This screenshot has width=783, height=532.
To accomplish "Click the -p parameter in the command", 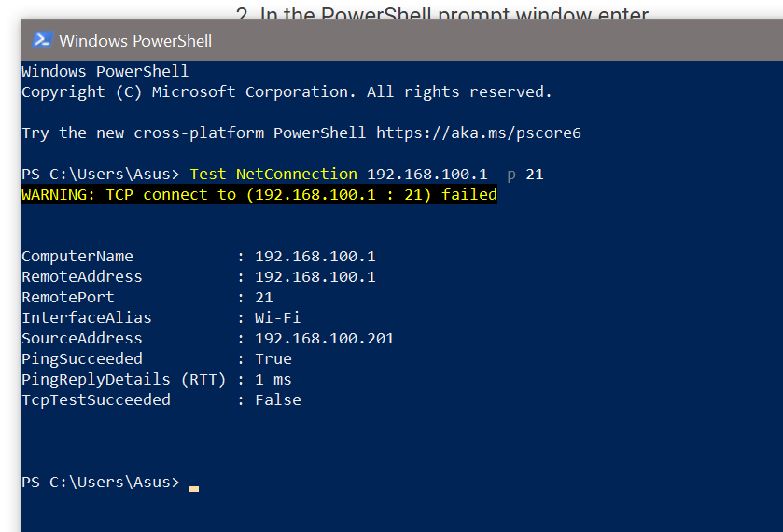I will pos(507,175).
